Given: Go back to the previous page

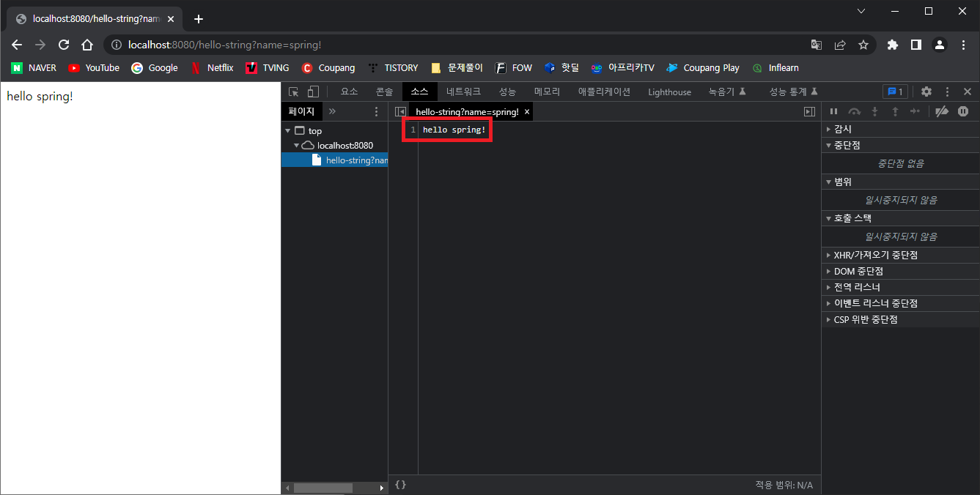Looking at the screenshot, I should [17, 45].
